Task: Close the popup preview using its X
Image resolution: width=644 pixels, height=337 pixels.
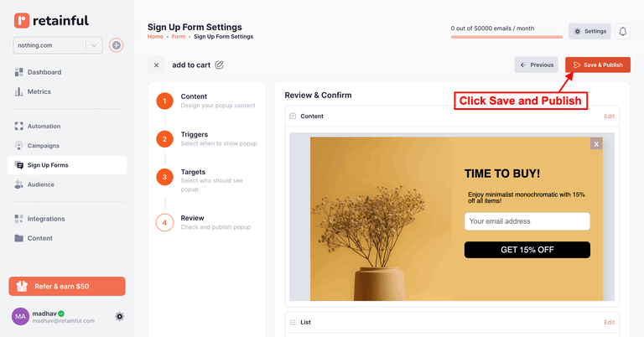Action: click(x=596, y=144)
